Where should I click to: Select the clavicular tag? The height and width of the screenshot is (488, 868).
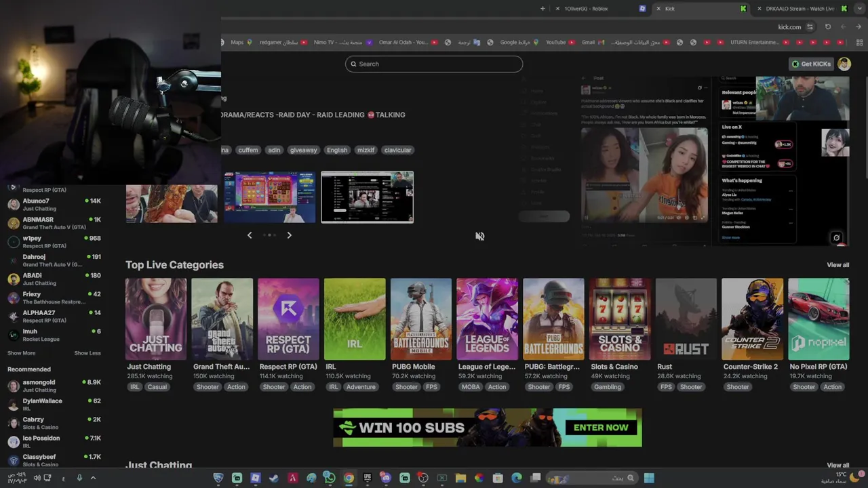pyautogui.click(x=397, y=150)
